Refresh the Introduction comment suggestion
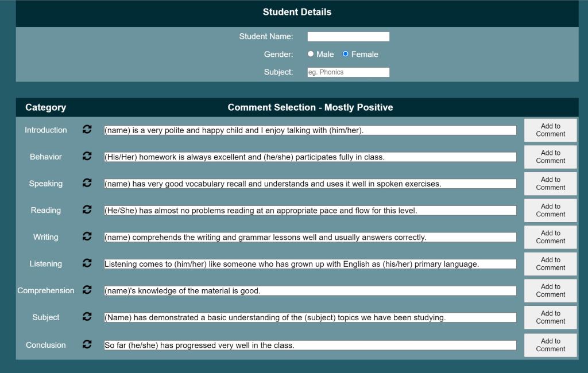 click(87, 130)
